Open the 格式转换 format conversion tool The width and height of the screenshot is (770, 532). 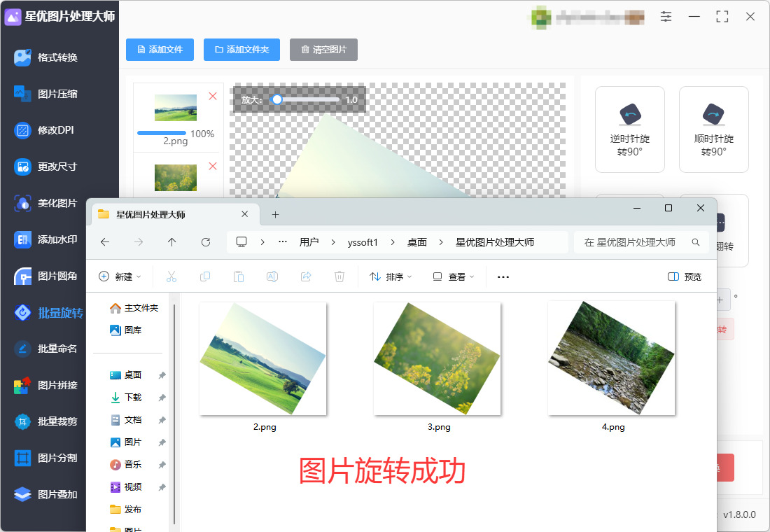click(x=46, y=57)
